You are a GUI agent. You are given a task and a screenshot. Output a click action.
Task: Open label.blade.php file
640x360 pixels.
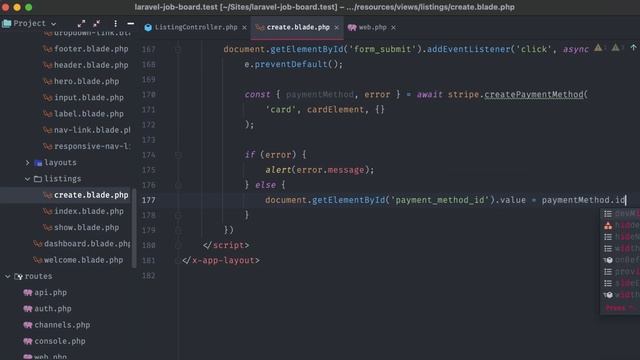89,114
